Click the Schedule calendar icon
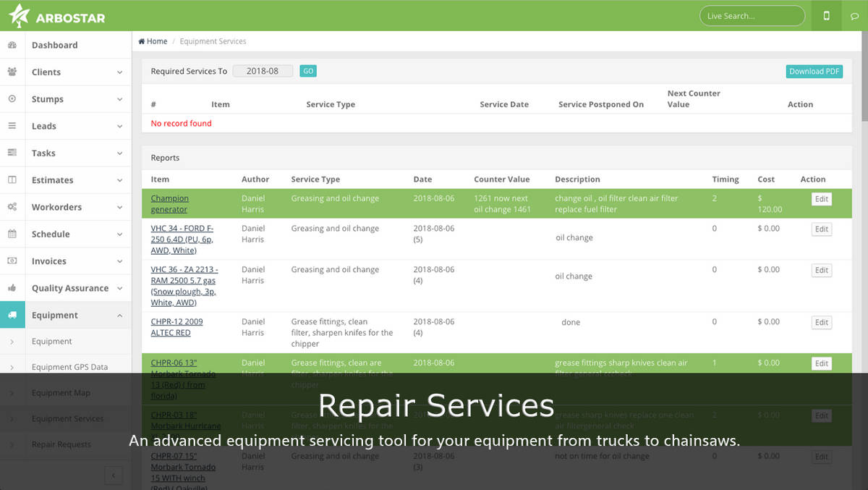This screenshot has height=490, width=868. pyautogui.click(x=12, y=234)
